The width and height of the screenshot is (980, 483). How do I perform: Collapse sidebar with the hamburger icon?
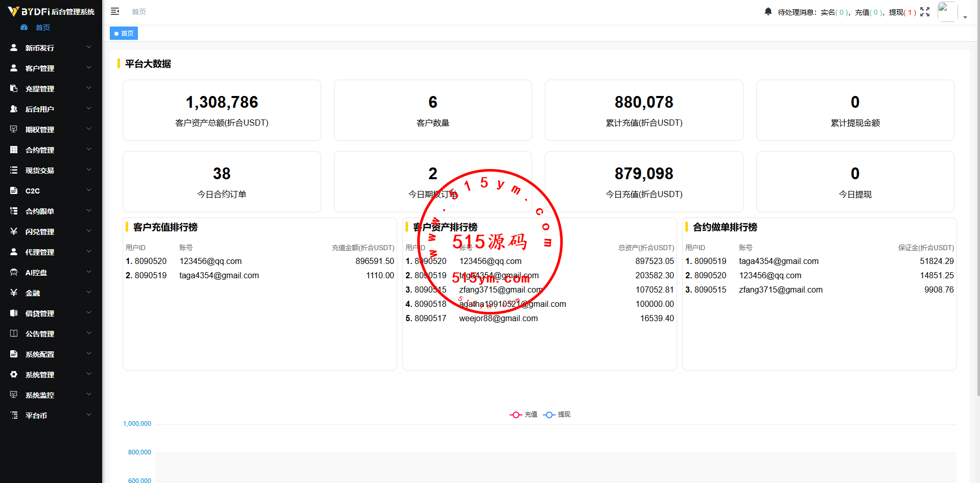115,11
